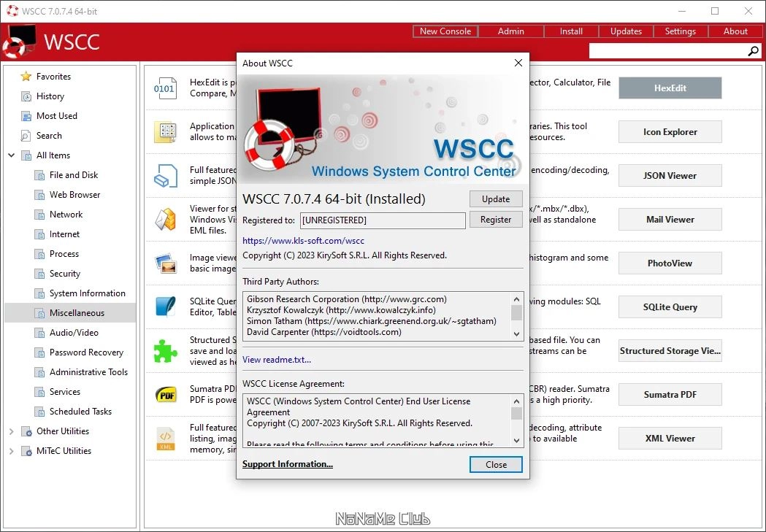Open the Admin menu
The image size is (766, 532).
510,31
